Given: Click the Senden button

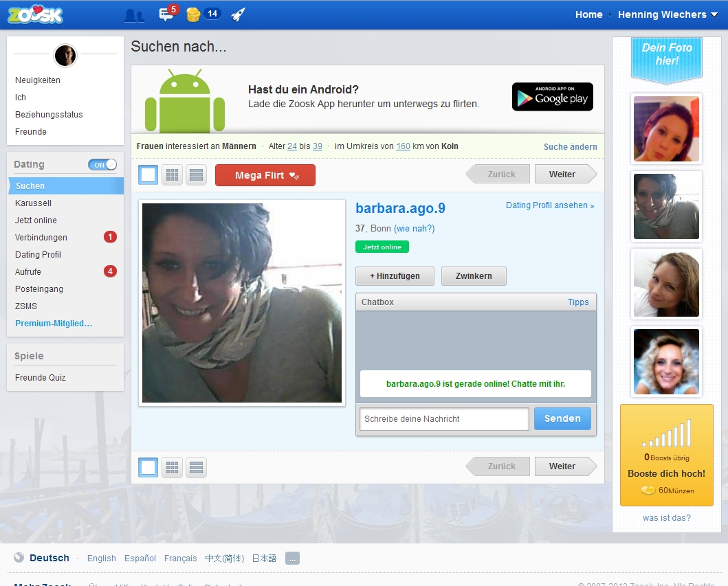Looking at the screenshot, I should [562, 418].
